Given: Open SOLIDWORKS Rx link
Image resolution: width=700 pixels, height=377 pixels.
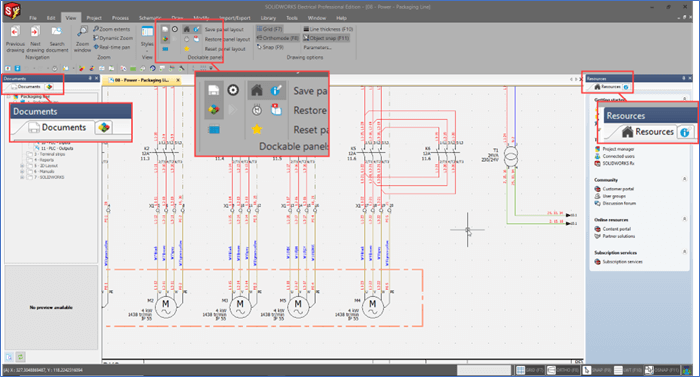Looking at the screenshot, I should point(614,163).
